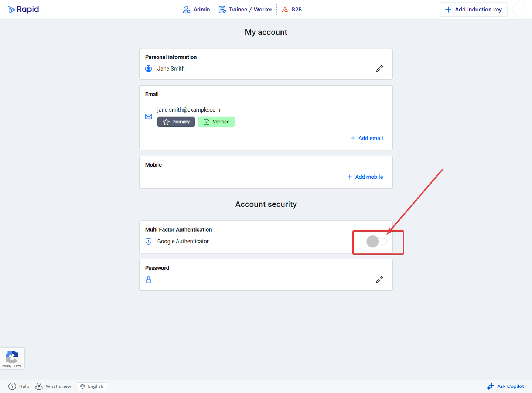Enable Google Authenticator multi-factor toggle
This screenshot has width=532, height=393.
pyautogui.click(x=376, y=242)
